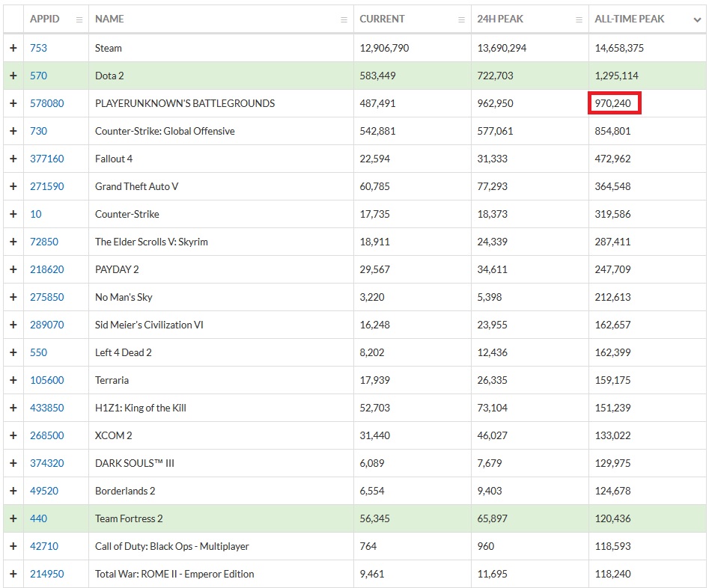Expand the DARK SOULS III row
The height and width of the screenshot is (588, 709).
click(x=13, y=463)
